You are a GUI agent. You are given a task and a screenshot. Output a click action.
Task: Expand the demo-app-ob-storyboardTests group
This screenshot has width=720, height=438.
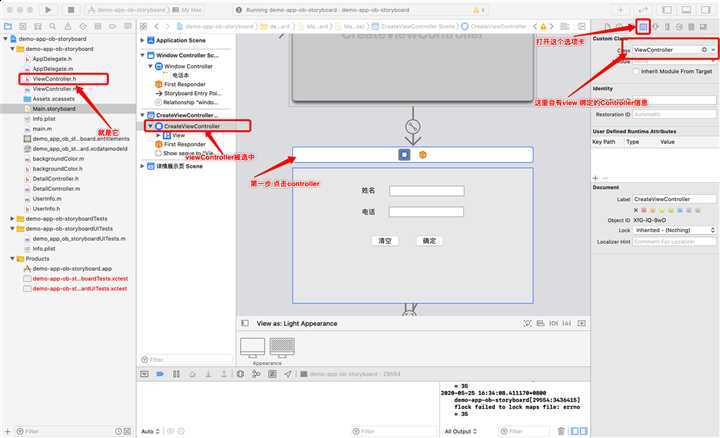tap(12, 219)
